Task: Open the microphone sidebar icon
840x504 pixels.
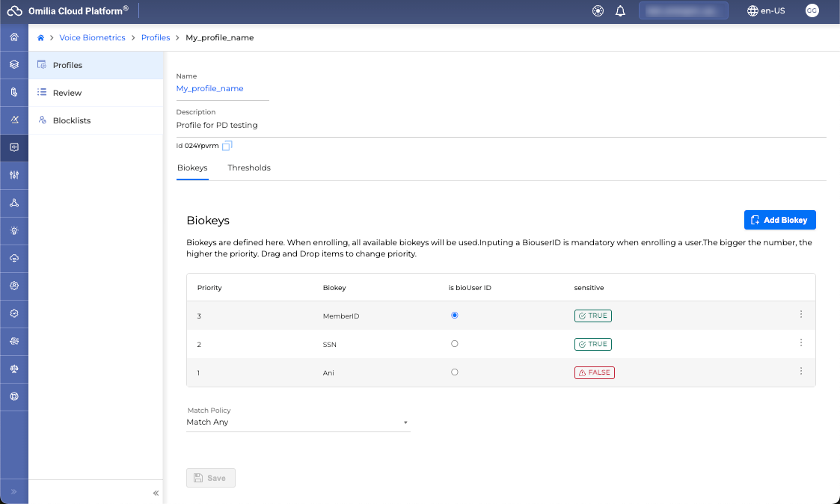Action: [x=14, y=92]
